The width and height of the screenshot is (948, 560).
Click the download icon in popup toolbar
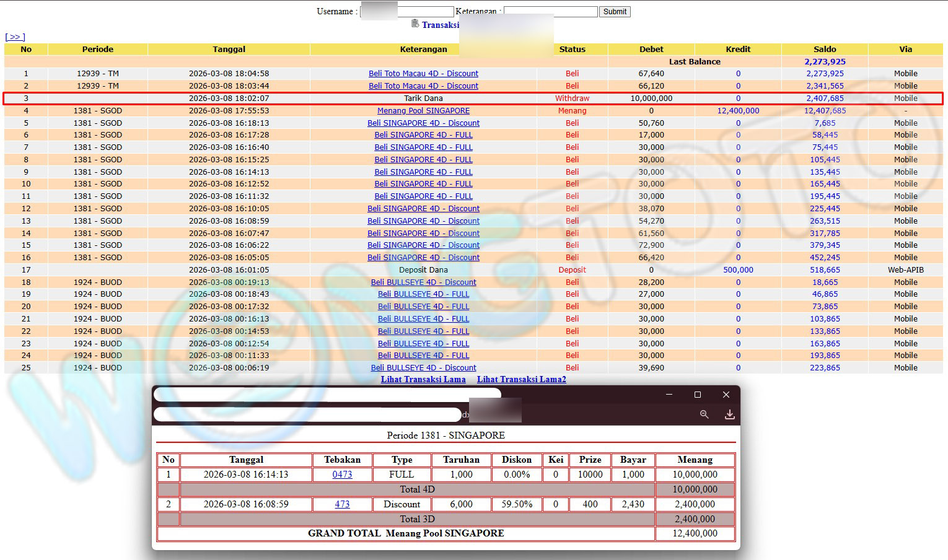point(729,414)
